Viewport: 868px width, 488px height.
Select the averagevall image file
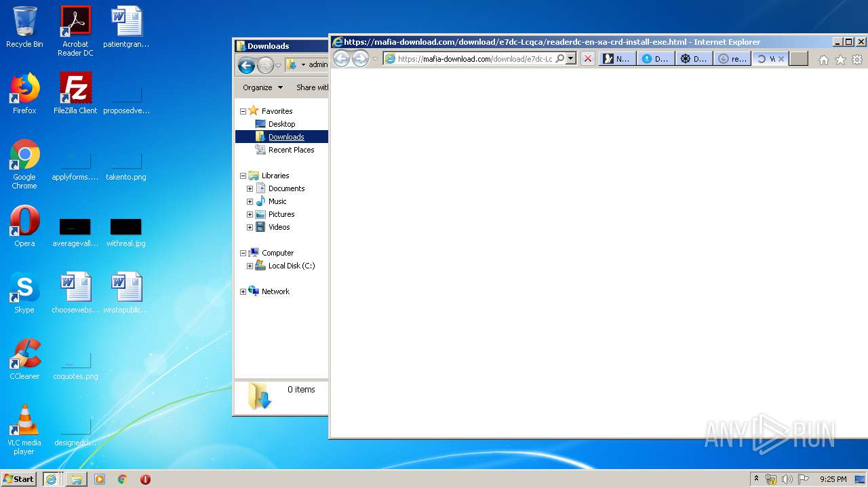tap(75, 231)
